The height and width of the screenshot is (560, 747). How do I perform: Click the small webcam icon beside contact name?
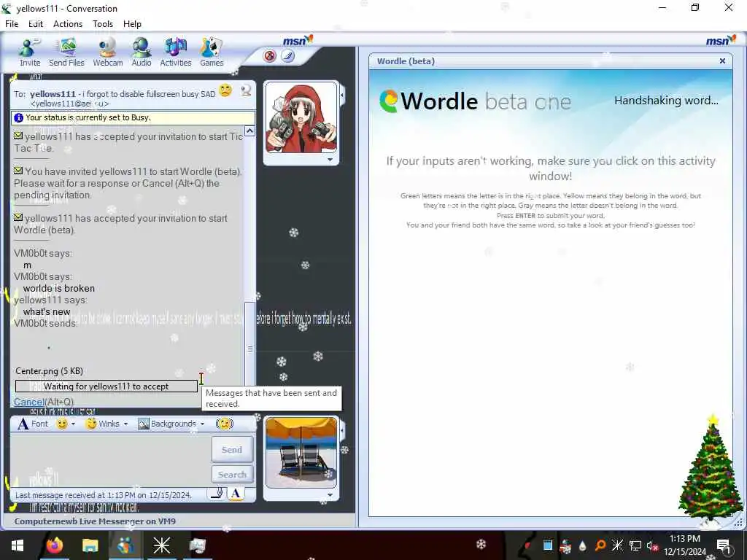tap(246, 90)
